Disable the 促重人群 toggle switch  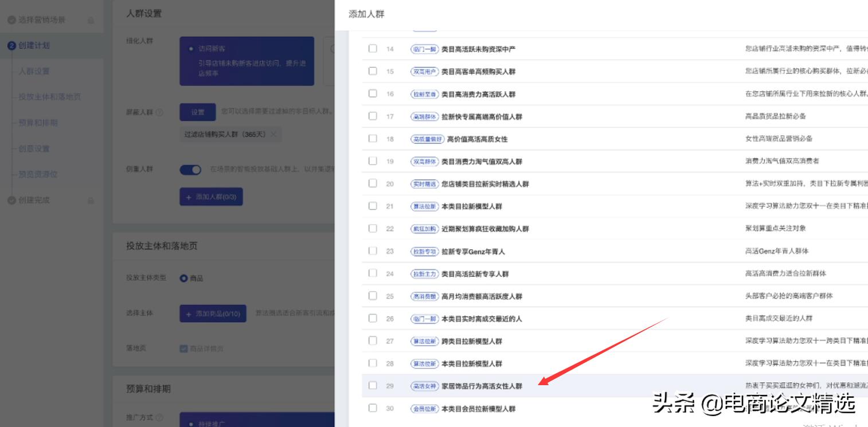click(190, 169)
